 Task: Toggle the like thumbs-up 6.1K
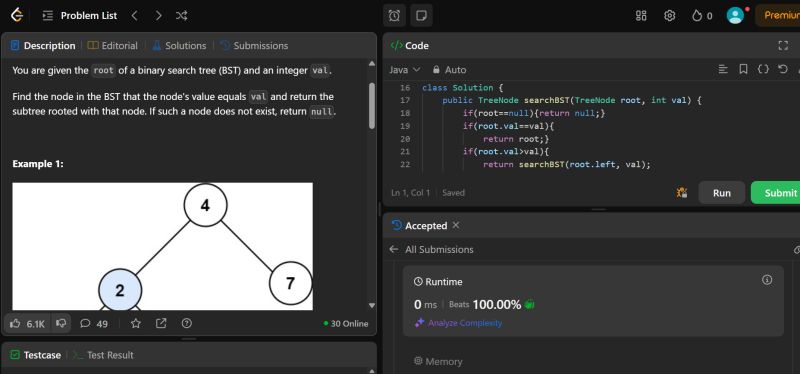coord(28,323)
